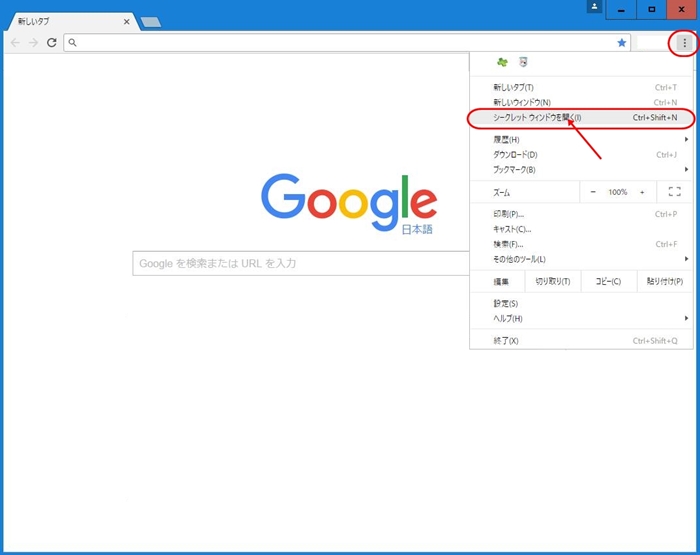Click the search magnifier in the address bar
Image resolution: width=700 pixels, height=555 pixels.
click(72, 43)
